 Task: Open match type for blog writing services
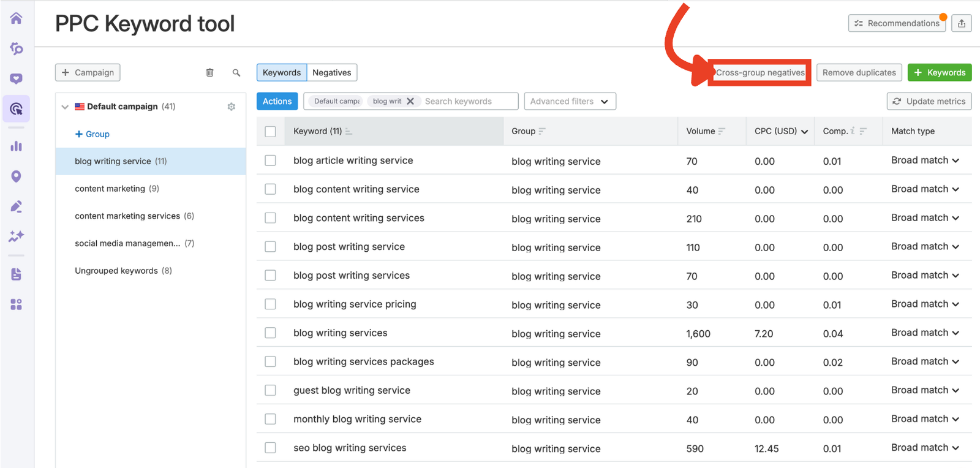[925, 333]
